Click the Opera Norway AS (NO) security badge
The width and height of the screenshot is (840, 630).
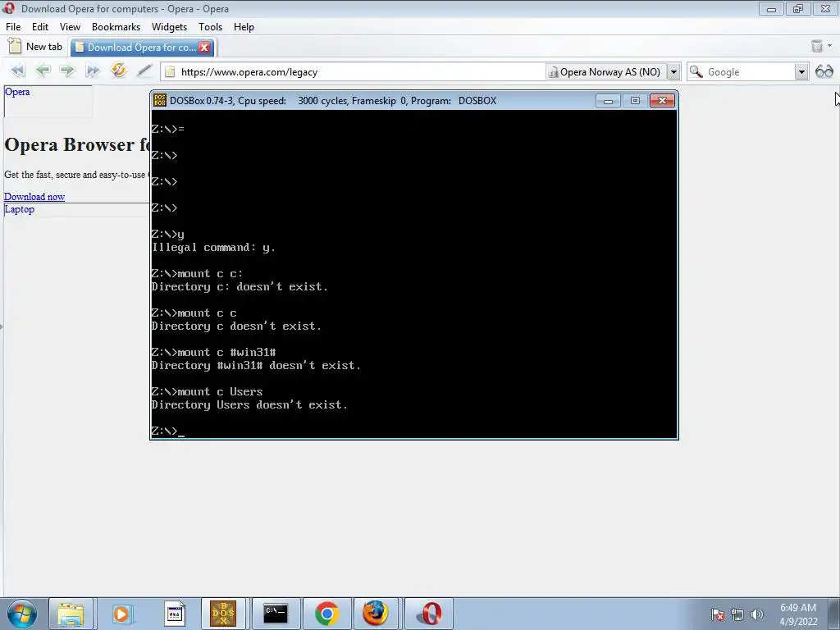pos(605,72)
